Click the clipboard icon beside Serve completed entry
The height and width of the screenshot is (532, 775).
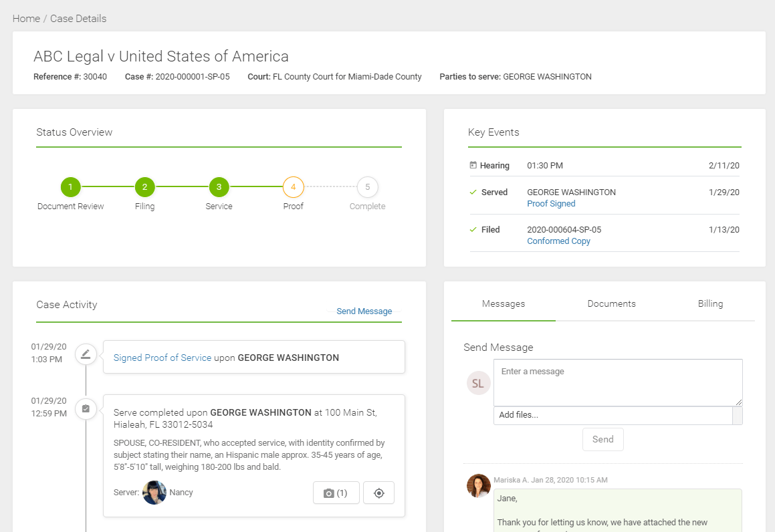(x=86, y=408)
